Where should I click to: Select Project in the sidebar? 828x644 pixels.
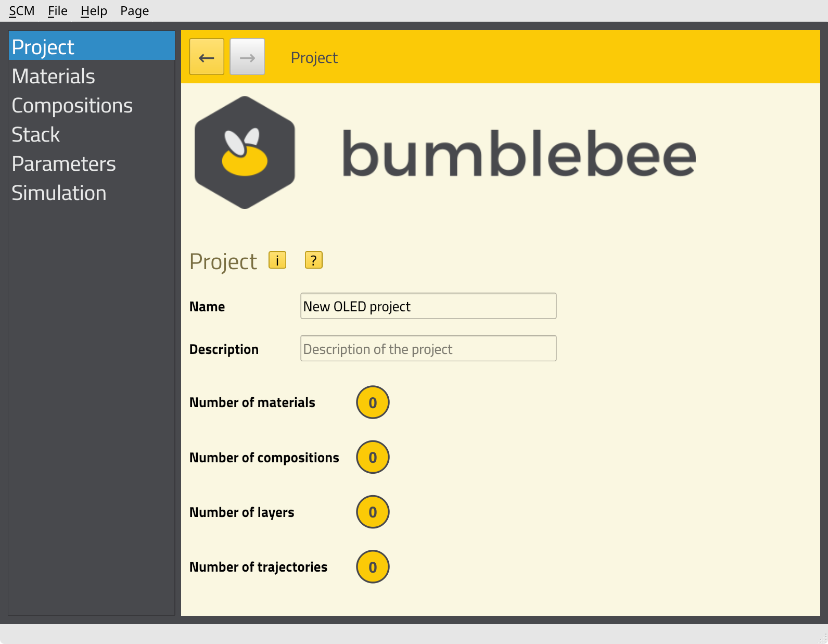click(x=43, y=47)
